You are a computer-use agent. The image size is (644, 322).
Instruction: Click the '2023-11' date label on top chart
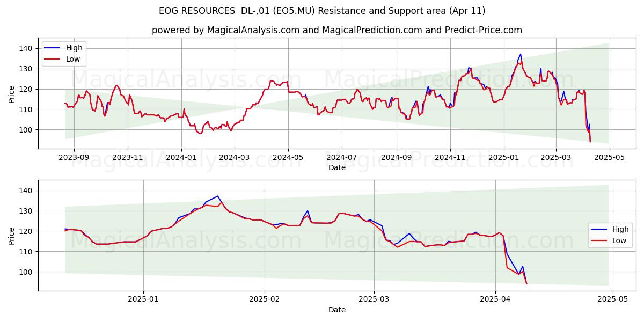[x=128, y=158]
